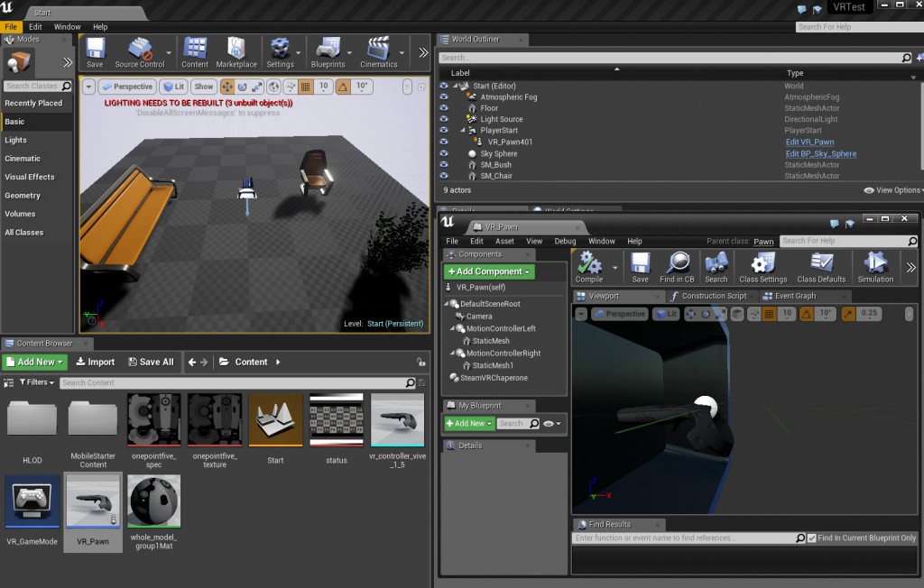The image size is (924, 588).
Task: Hide the Sky Sphere actor
Action: tap(444, 153)
